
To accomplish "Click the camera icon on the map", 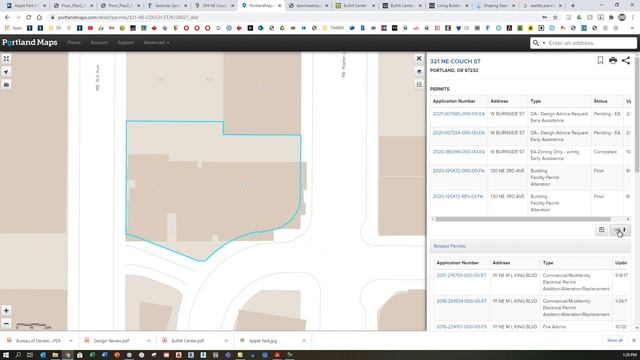I will click(6, 84).
